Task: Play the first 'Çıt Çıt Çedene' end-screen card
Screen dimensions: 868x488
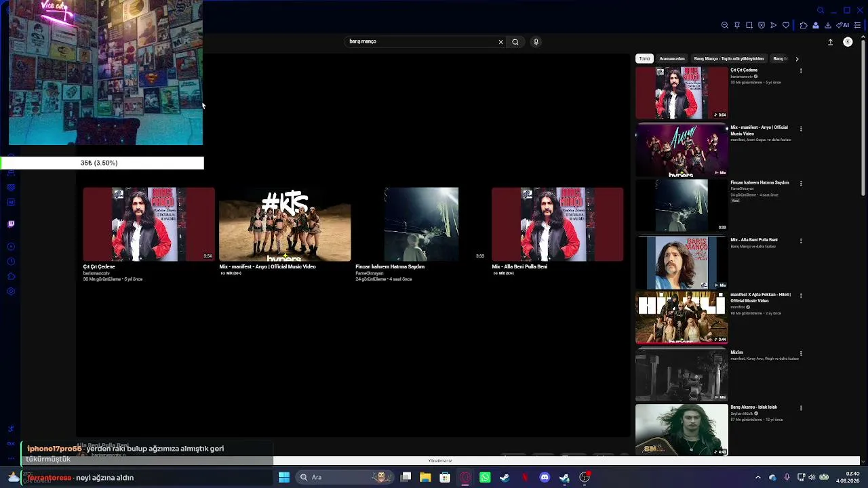Action: pos(149,224)
